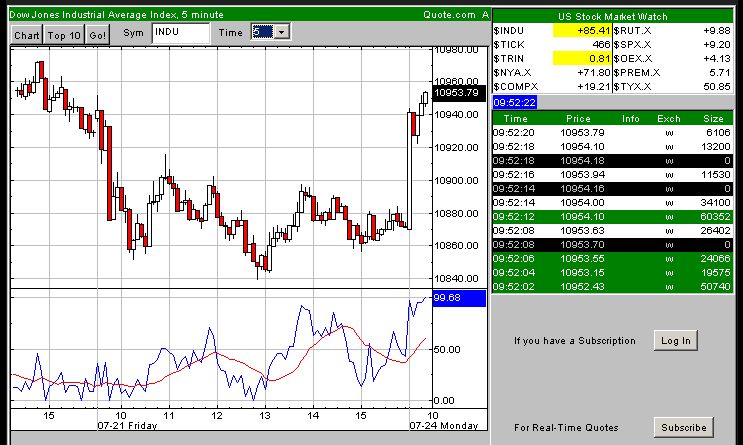The height and width of the screenshot is (445, 743).
Task: Click the highlighted 0.81 TRIN value
Action: tap(582, 59)
